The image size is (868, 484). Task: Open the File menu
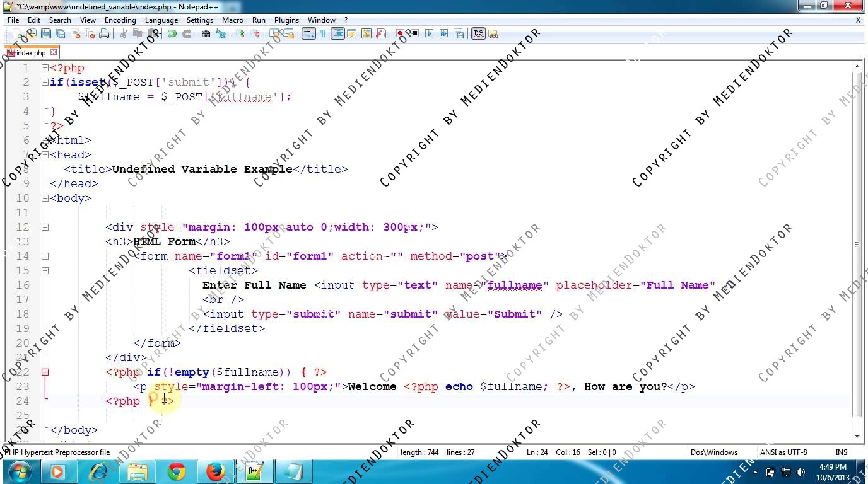pos(13,20)
